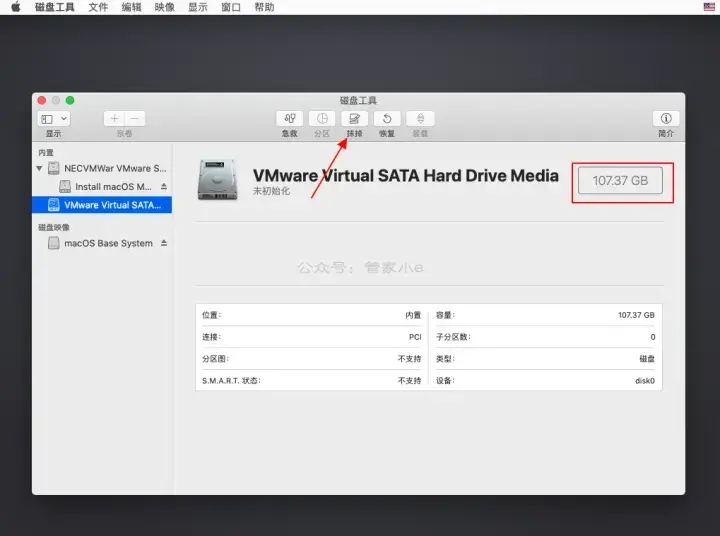Screen dimensions: 720x536
Task: Click the Partition (分区) pie icon
Action: coord(322,119)
